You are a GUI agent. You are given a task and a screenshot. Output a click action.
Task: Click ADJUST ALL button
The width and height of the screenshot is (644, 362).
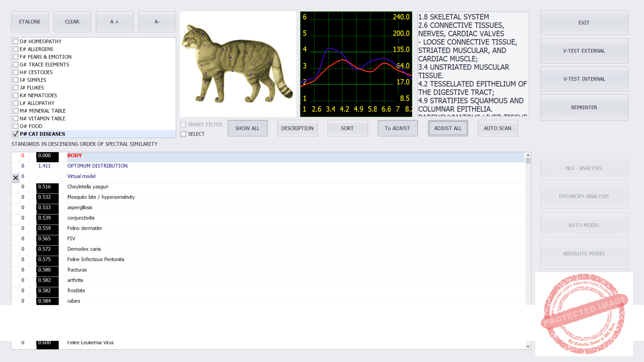pyautogui.click(x=447, y=128)
